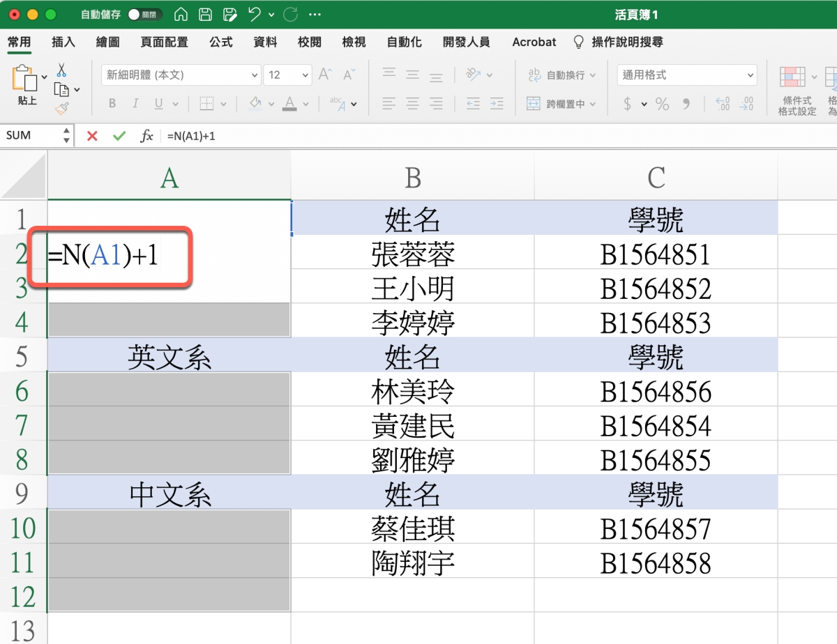Screen dimensions: 837x644
Task: Click the Insert Function fx icon
Action: click(x=146, y=136)
